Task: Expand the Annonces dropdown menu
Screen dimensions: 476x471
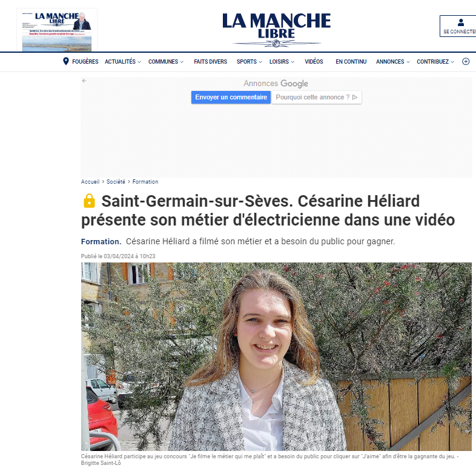Action: pos(393,62)
